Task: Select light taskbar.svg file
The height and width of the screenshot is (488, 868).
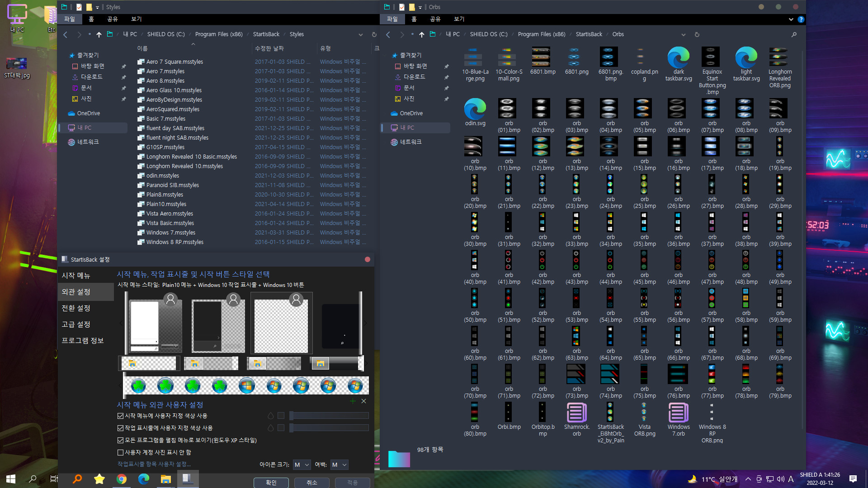Action: [x=746, y=64]
